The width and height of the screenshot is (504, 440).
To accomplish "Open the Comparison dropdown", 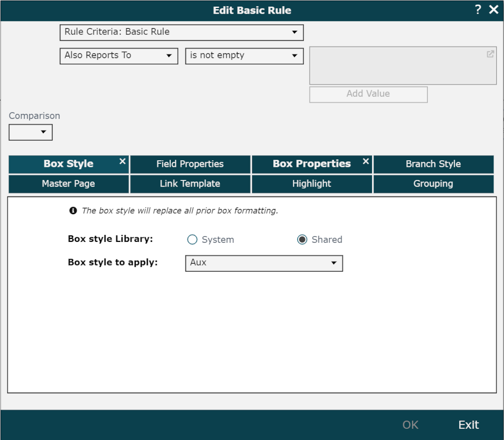I will pyautogui.click(x=31, y=132).
